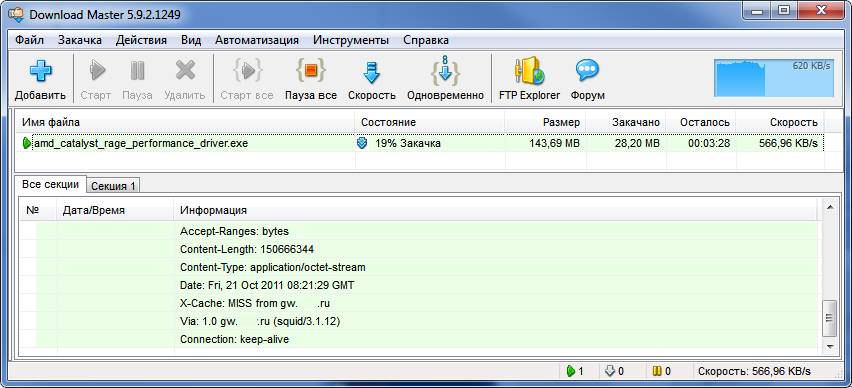Select the Date: Fri, 21 Oct 2011 log line

[418, 285]
